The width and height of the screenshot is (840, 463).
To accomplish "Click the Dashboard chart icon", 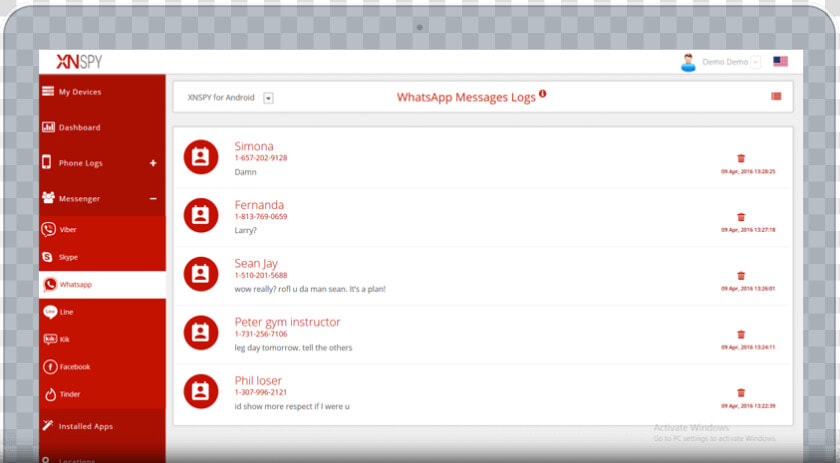I will tap(48, 127).
